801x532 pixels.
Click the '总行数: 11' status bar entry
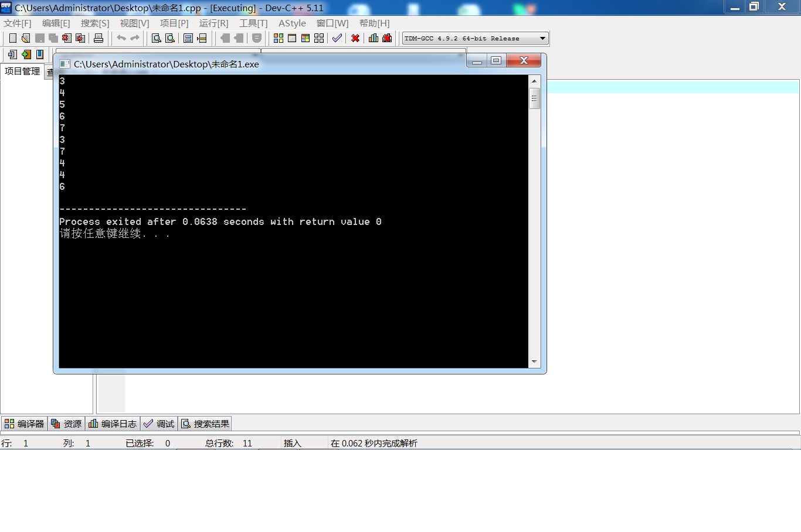coord(229,444)
